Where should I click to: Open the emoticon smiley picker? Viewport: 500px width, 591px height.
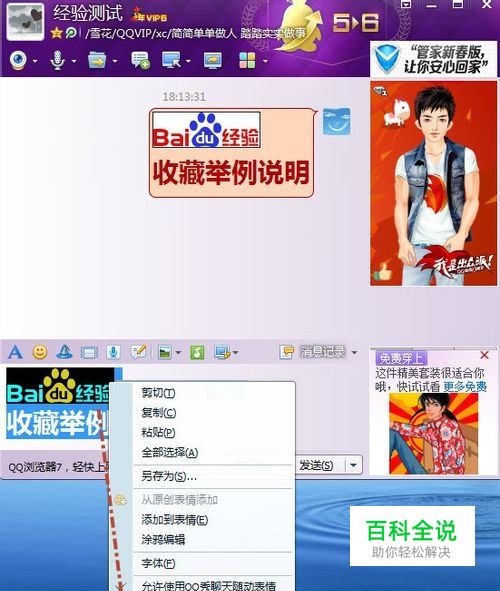40,352
